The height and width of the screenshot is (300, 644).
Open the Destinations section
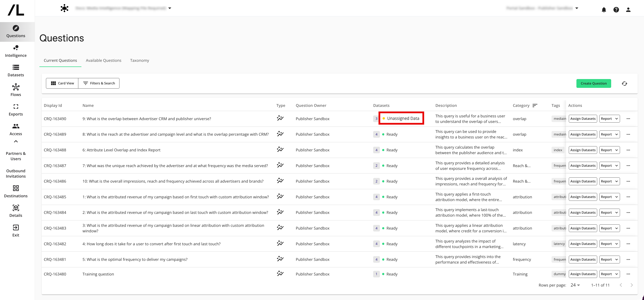tap(16, 191)
